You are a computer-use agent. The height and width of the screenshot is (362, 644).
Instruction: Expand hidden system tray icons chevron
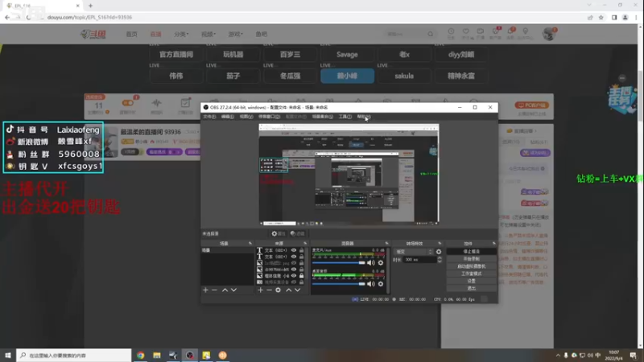[557, 356]
